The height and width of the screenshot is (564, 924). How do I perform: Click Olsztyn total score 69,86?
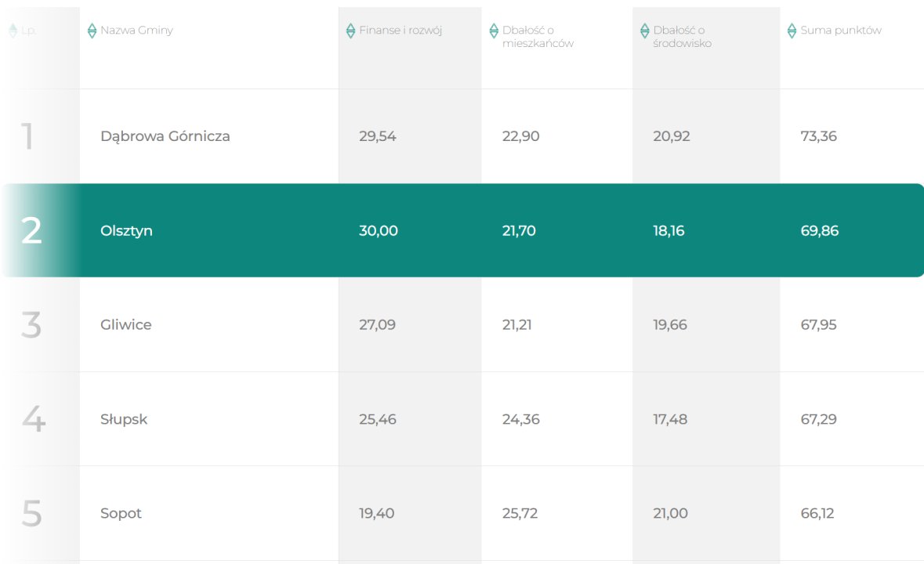tap(819, 230)
